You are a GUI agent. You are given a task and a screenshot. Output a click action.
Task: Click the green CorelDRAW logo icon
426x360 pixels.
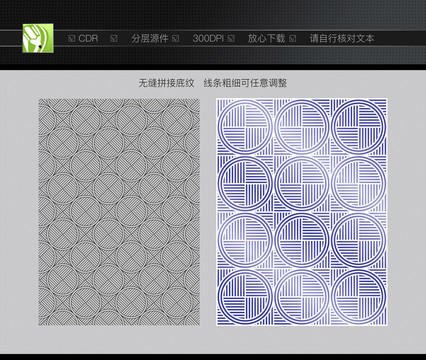click(x=38, y=38)
